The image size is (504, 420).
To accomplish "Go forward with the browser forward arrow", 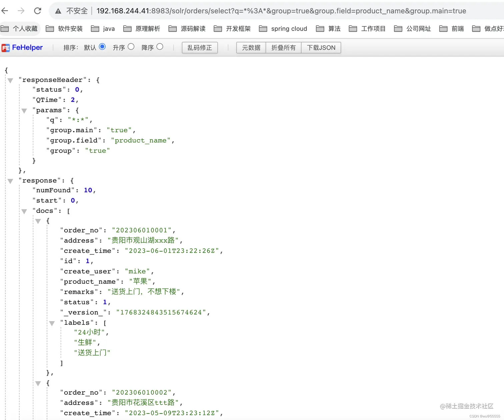I will [21, 11].
